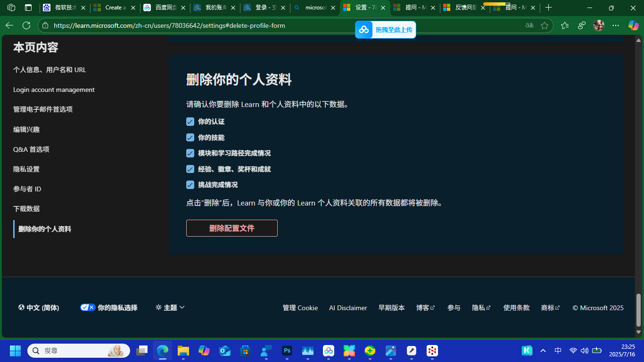Refresh the current page
This screenshot has height=362, width=644.
(x=26, y=25)
